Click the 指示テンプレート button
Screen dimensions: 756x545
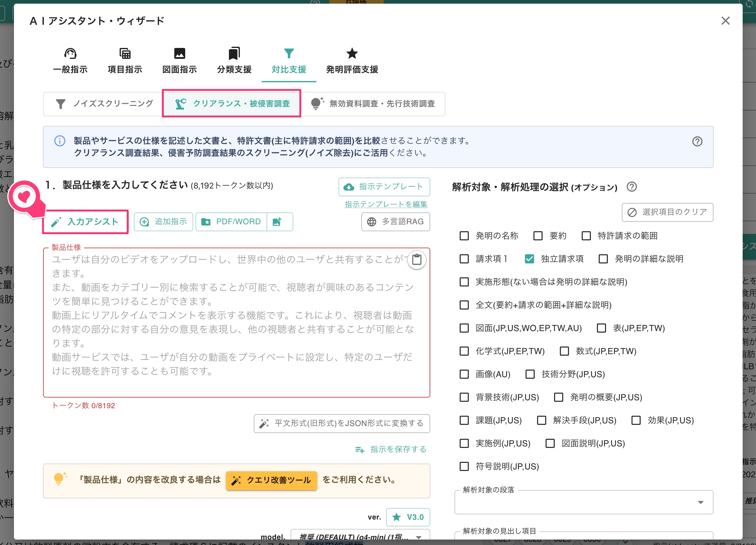tap(384, 187)
